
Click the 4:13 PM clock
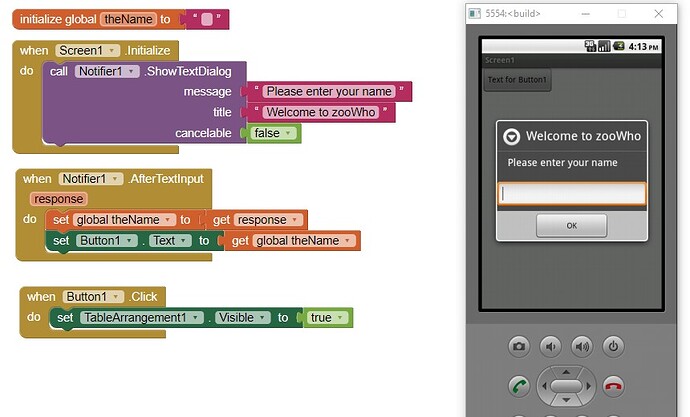tap(643, 46)
